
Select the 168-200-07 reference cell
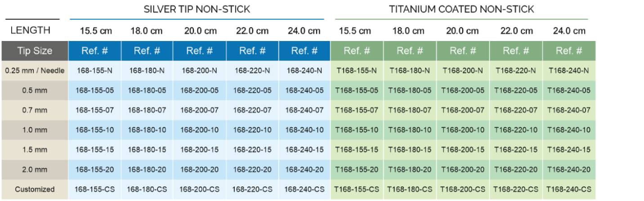(199, 110)
